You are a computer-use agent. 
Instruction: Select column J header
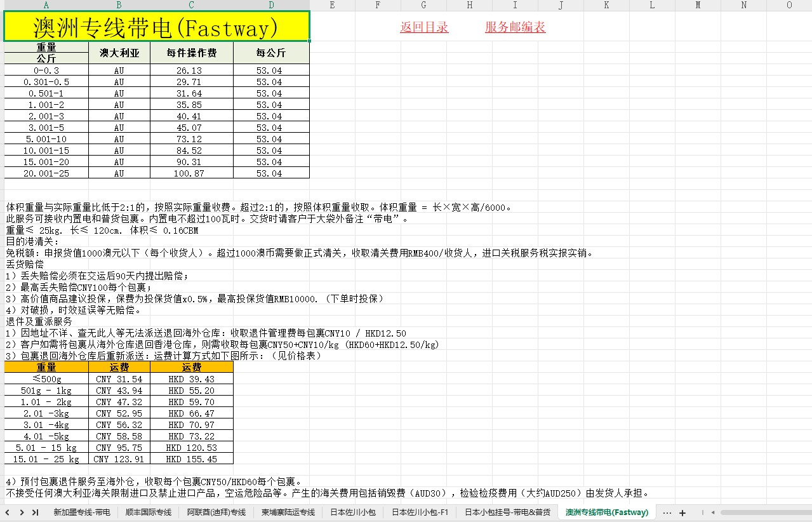[561, 5]
